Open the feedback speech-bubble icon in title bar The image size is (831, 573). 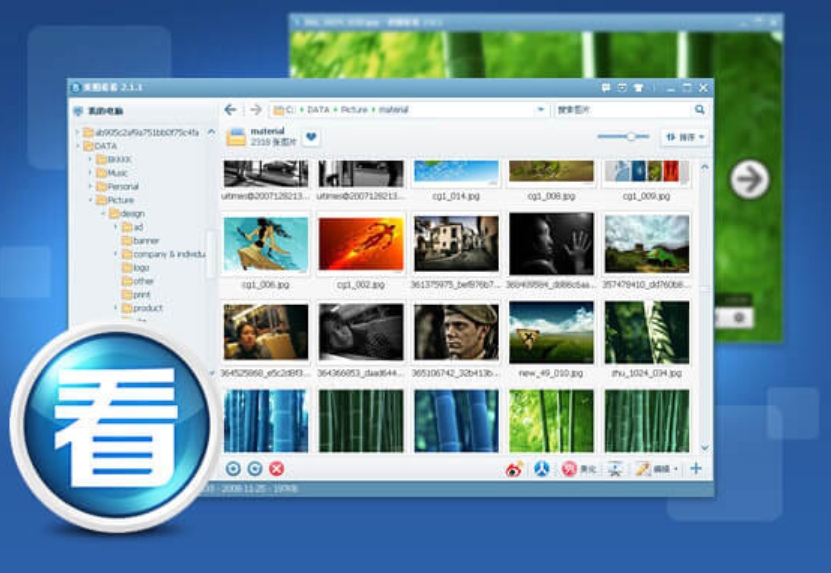pos(606,87)
